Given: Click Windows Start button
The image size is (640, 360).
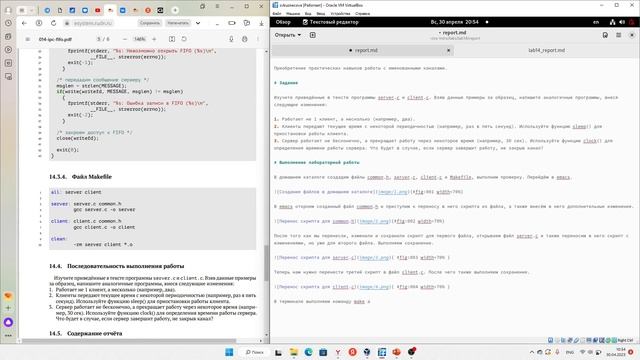Looking at the screenshot, I should click(x=229, y=352).
